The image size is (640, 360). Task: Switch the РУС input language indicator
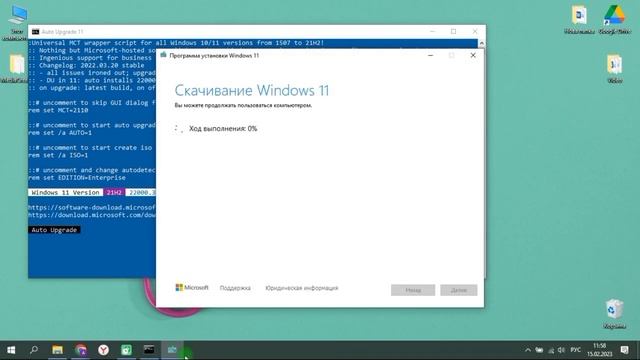pyautogui.click(x=576, y=350)
